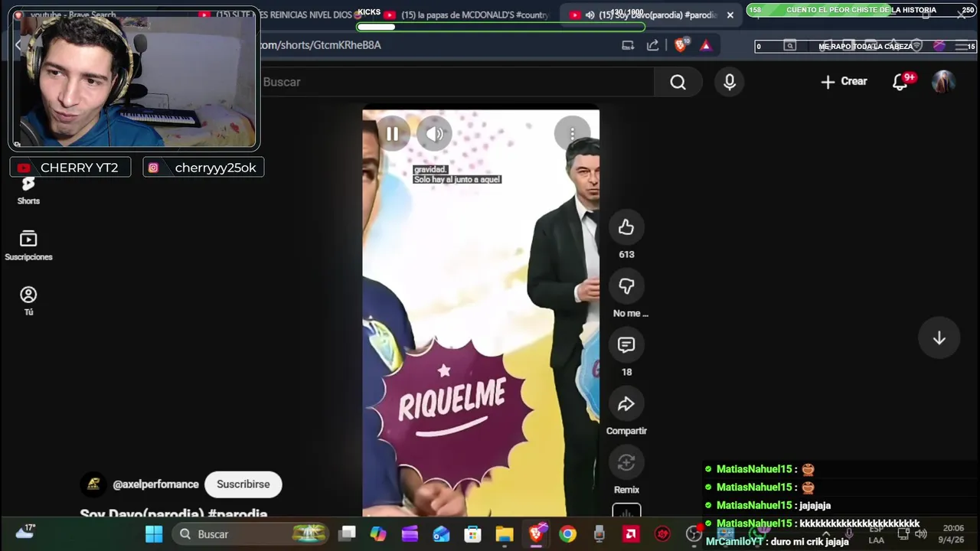
Task: Pause the Short with the pause button
Action: tap(392, 134)
